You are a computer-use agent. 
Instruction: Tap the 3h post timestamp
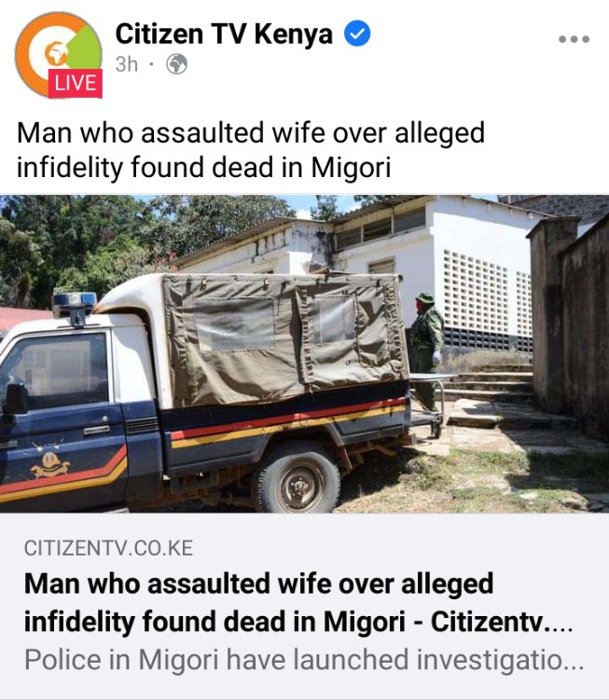[x=127, y=64]
